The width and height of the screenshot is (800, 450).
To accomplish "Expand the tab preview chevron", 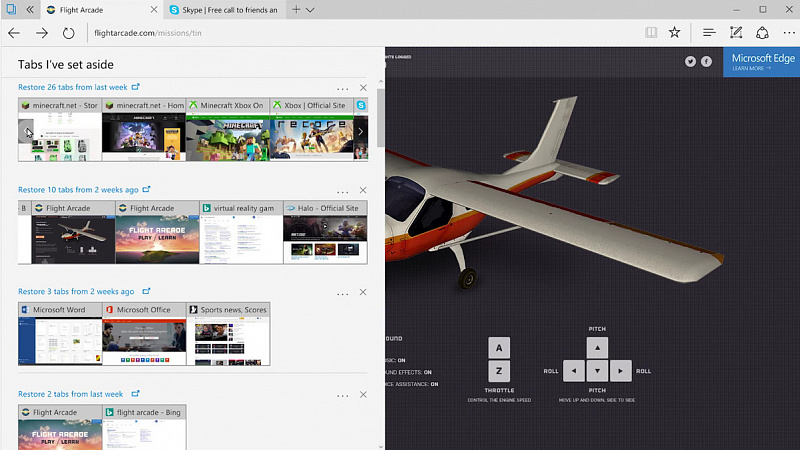I will click(x=310, y=10).
